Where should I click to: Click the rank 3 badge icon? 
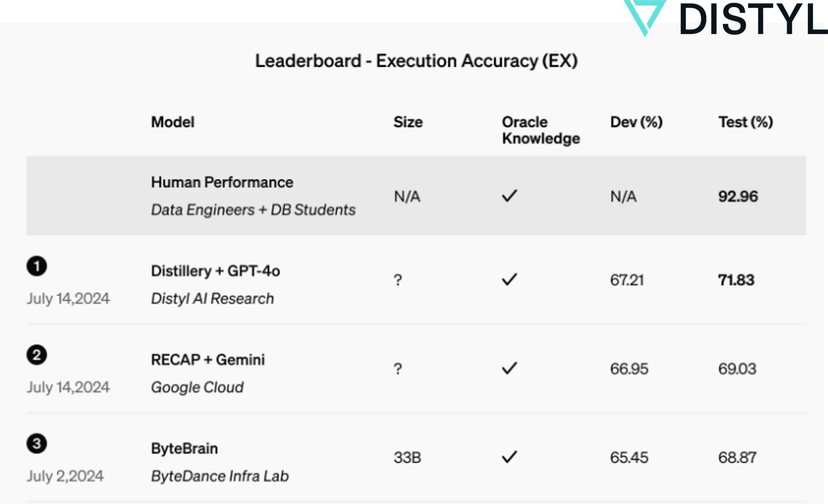37,444
